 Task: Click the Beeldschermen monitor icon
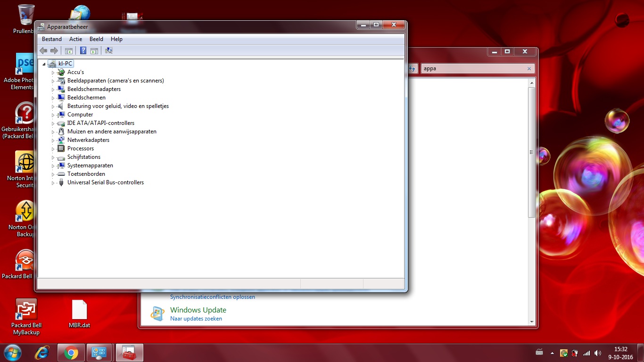click(x=61, y=98)
